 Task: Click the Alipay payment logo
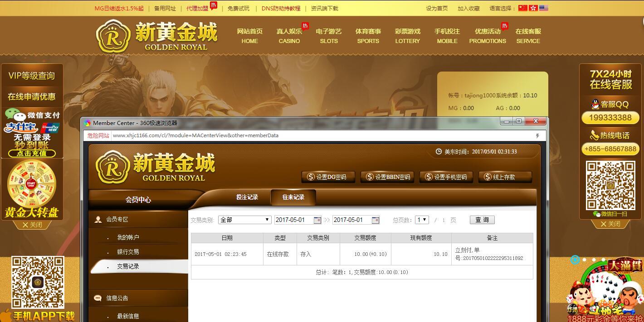coord(21,127)
